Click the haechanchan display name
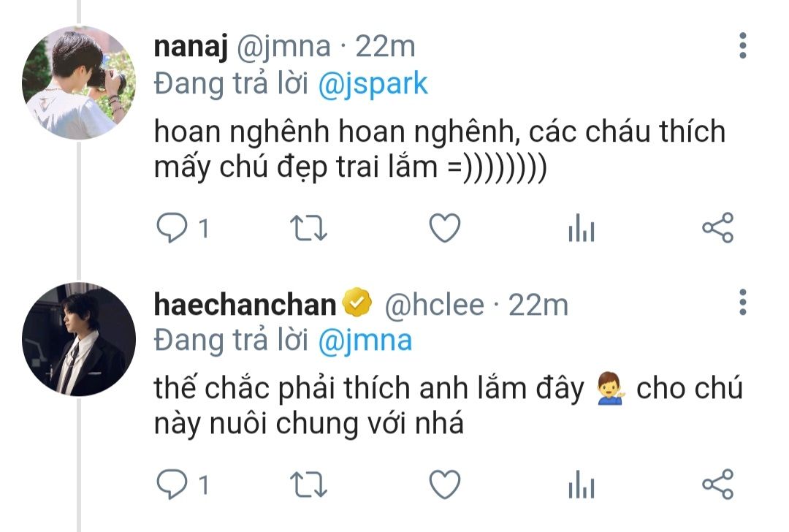 (245, 305)
